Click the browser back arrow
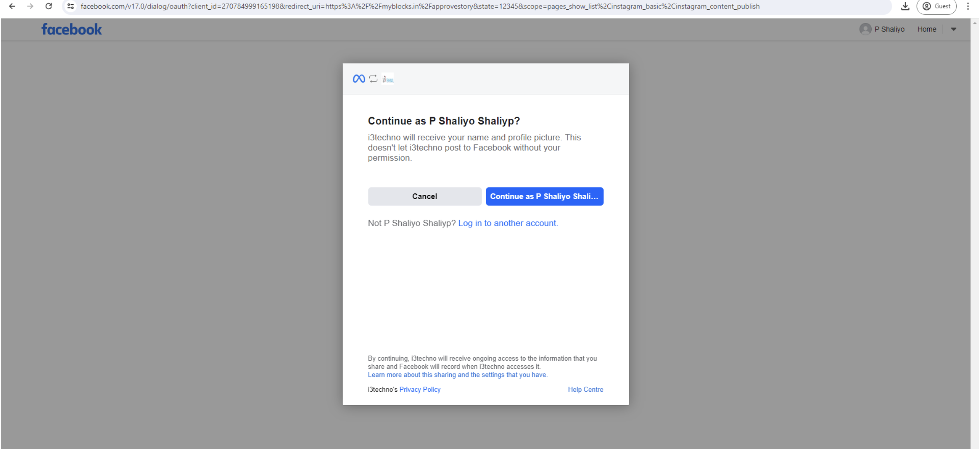The image size is (980, 449). pos(12,6)
